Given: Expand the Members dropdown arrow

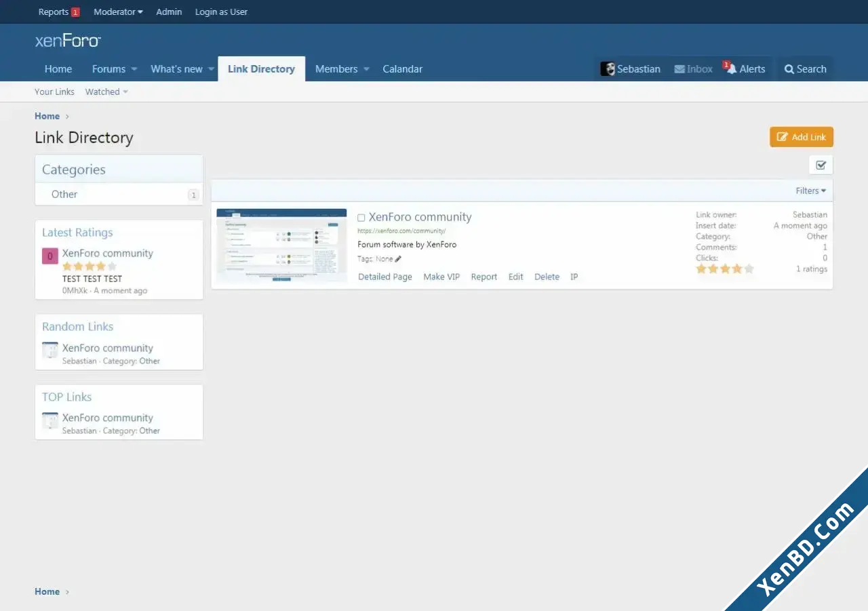Looking at the screenshot, I should click(x=366, y=69).
